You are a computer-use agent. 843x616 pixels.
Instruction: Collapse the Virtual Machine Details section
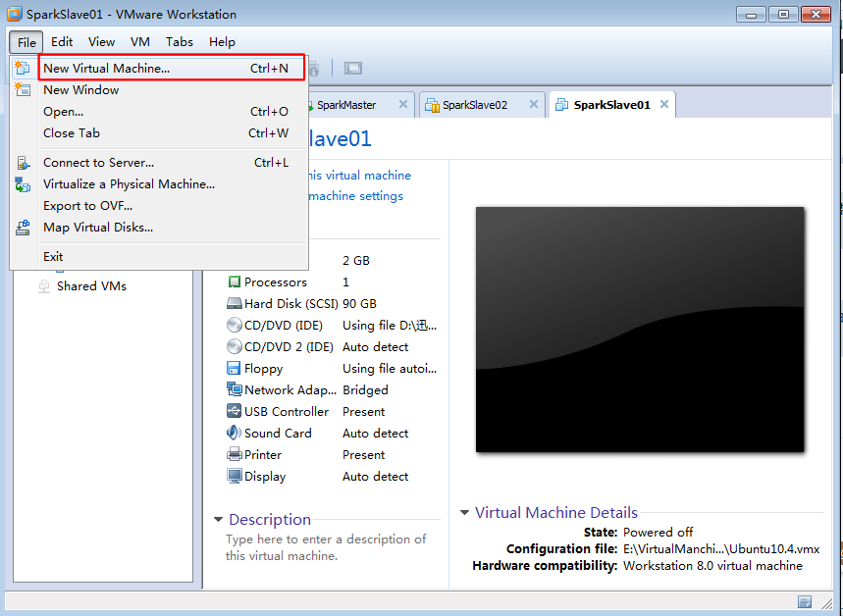pos(464,512)
